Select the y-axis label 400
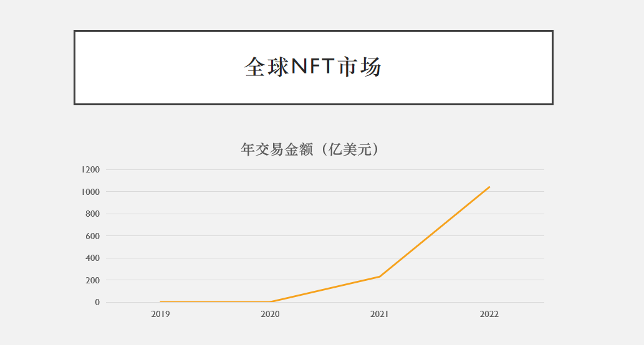This screenshot has height=345, width=644. (x=92, y=258)
